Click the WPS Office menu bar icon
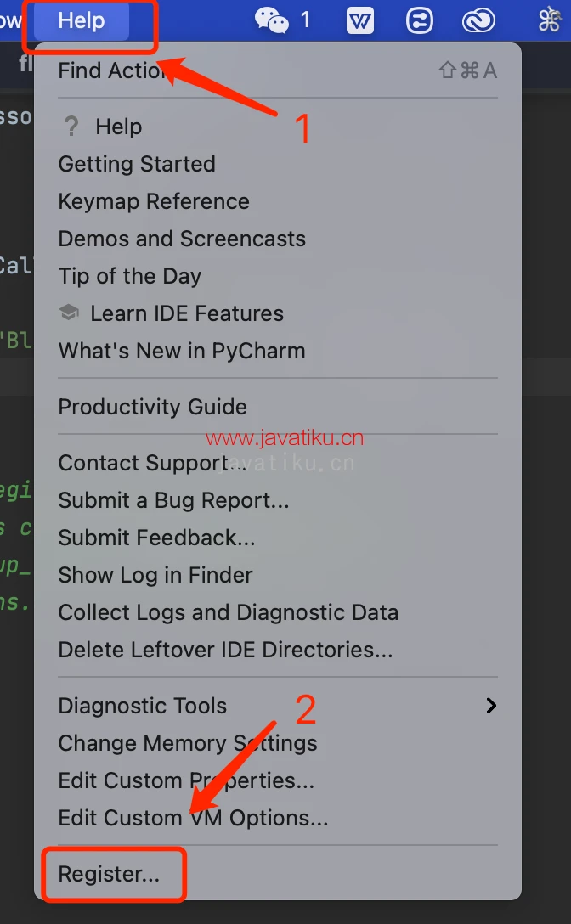The height and width of the screenshot is (924, 571). 359,20
